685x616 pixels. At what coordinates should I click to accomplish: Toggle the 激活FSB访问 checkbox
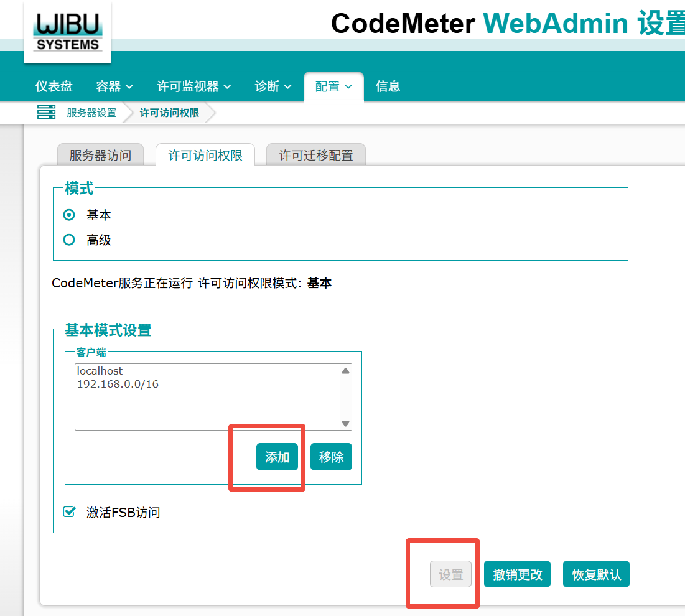coord(69,511)
